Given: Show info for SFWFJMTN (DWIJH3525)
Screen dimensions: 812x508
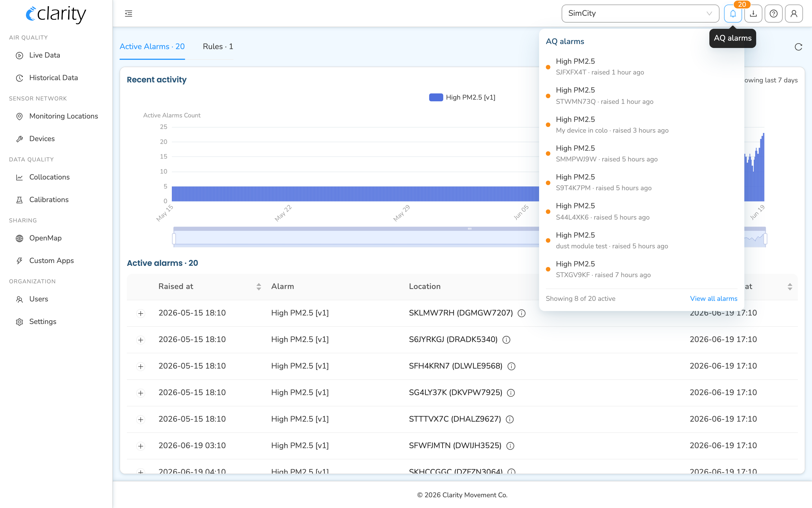Looking at the screenshot, I should (510, 446).
